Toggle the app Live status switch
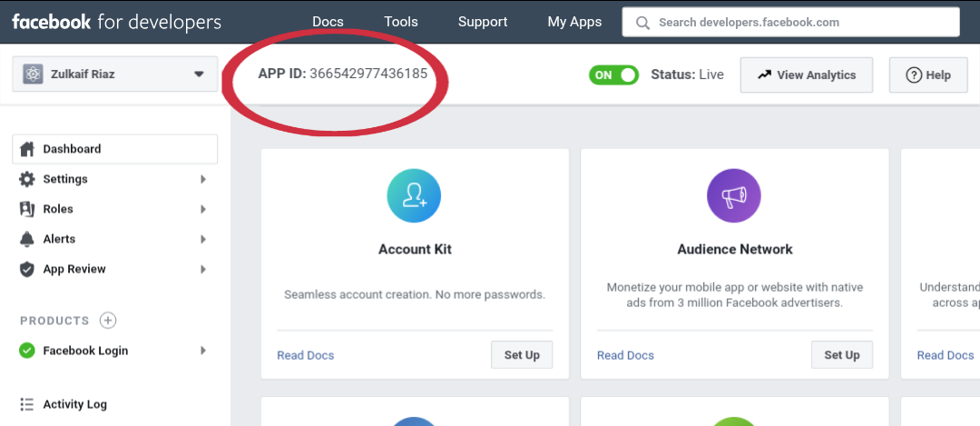 [613, 74]
